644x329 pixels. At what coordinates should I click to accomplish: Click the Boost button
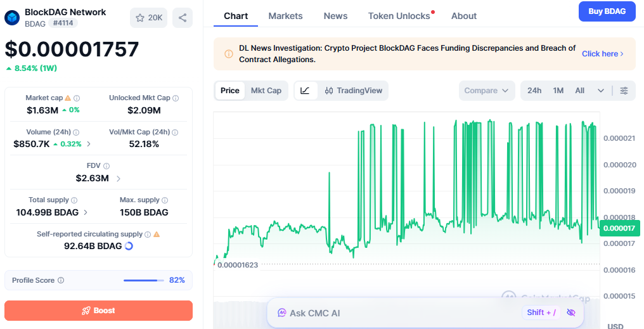click(x=99, y=311)
